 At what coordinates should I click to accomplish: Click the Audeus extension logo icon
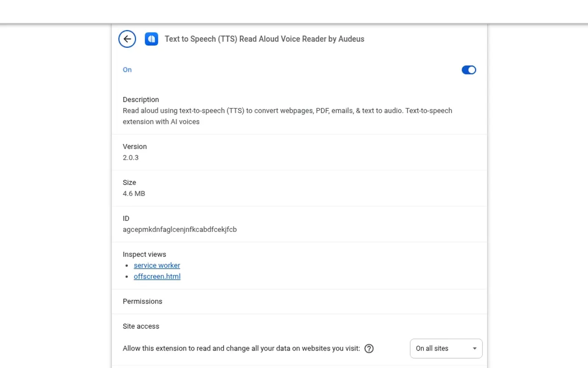coord(152,39)
